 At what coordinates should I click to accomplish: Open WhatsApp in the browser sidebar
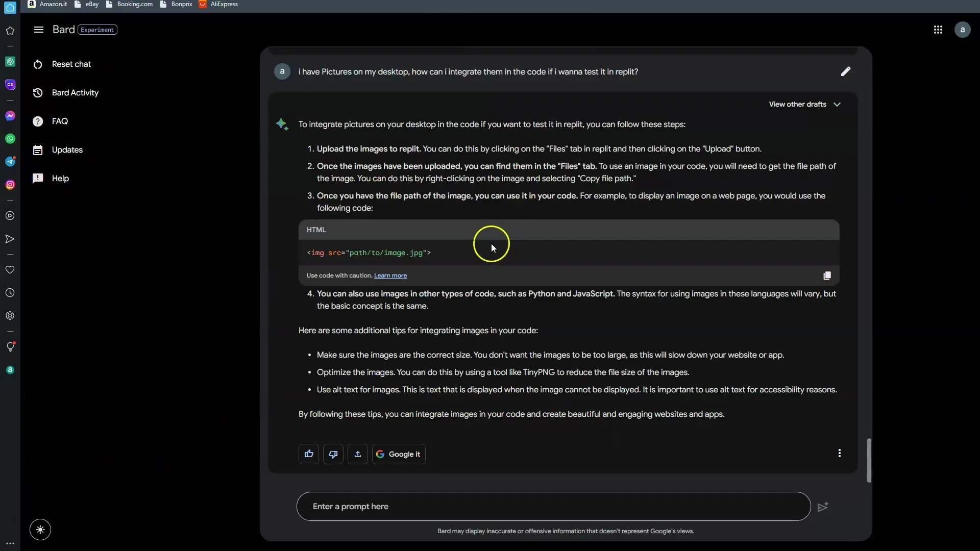(x=10, y=139)
